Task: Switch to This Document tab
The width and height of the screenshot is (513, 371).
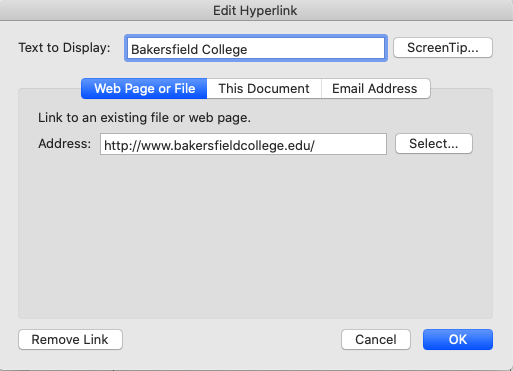Action: (264, 89)
